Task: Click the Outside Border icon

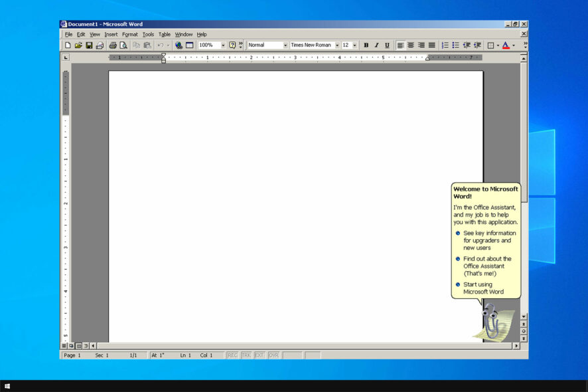Action: 490,45
